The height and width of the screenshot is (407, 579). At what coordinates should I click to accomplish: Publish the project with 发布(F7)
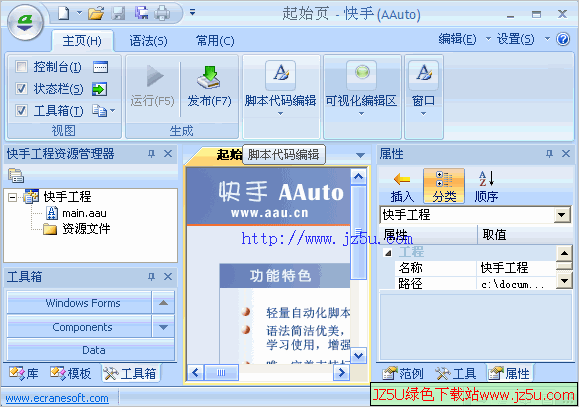pyautogui.click(x=209, y=87)
